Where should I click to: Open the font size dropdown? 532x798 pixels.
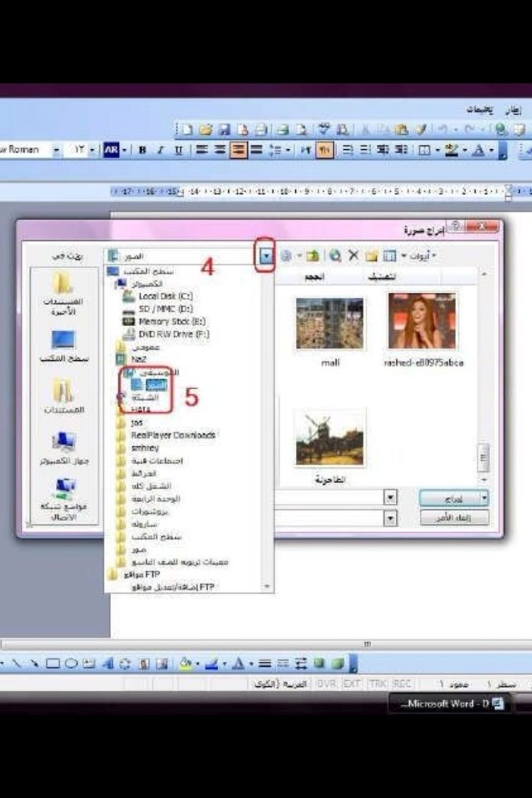click(x=92, y=150)
